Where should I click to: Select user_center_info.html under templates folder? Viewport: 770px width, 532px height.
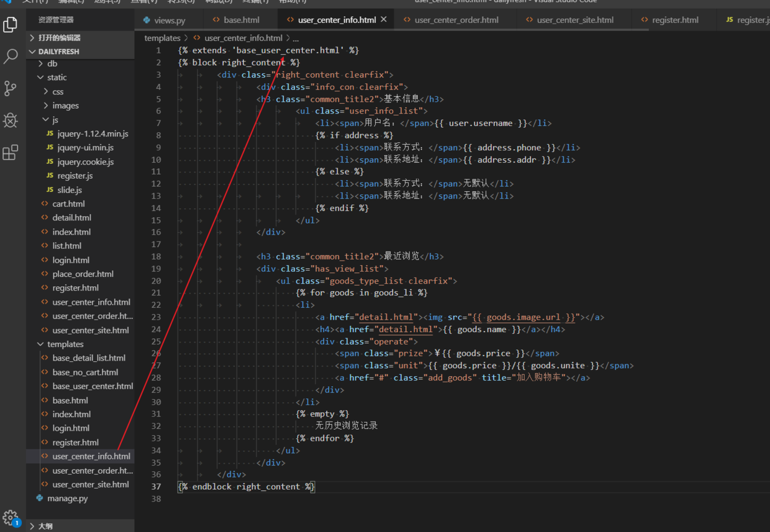coord(91,456)
